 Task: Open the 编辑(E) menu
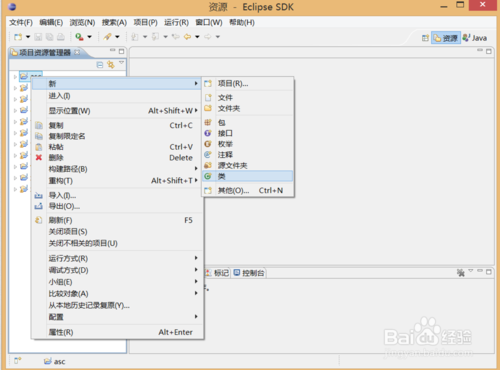tap(51, 22)
